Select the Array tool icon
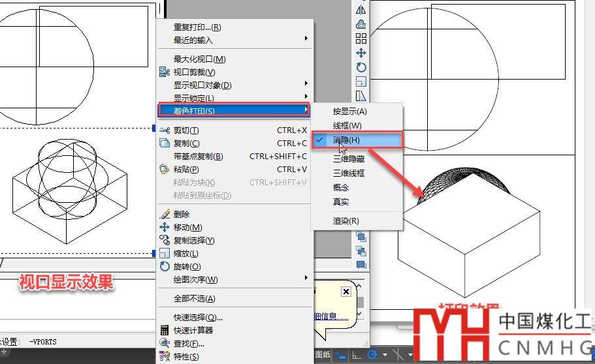Viewport: 595px width, 364px height. (361, 38)
